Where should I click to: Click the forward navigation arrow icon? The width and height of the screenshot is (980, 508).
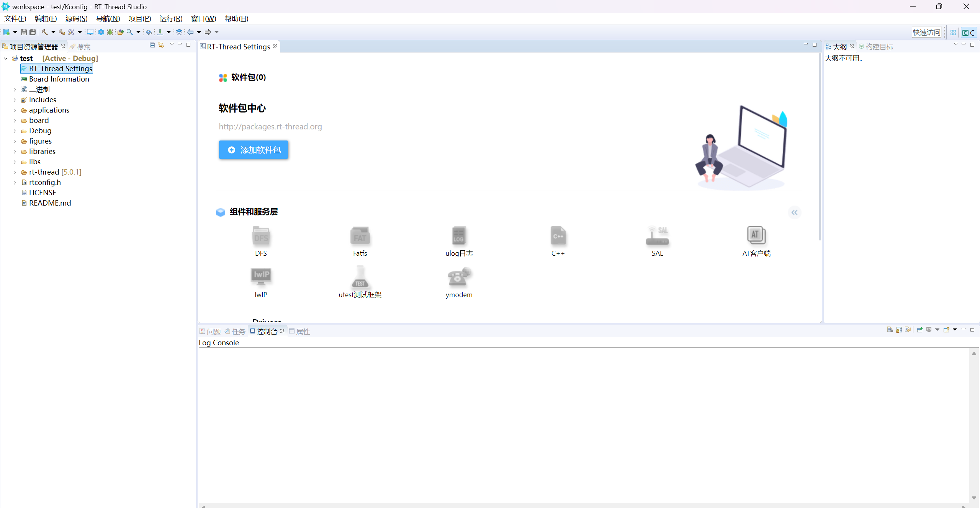click(208, 32)
